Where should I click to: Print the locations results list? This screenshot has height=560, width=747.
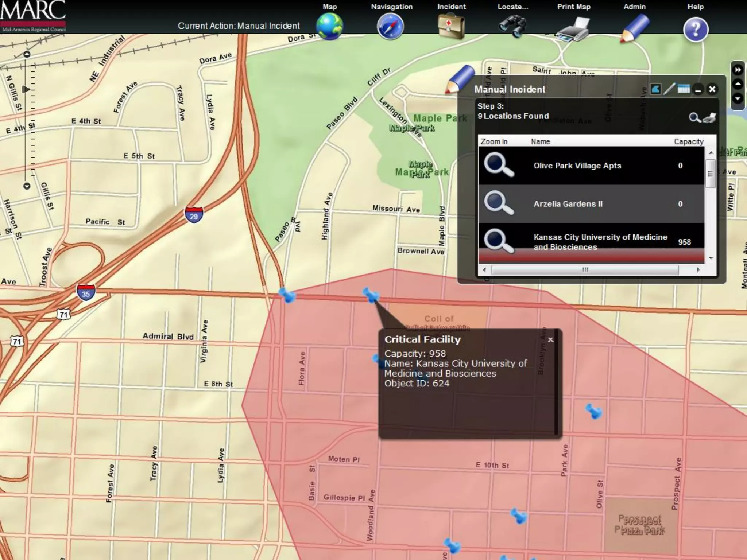(710, 117)
